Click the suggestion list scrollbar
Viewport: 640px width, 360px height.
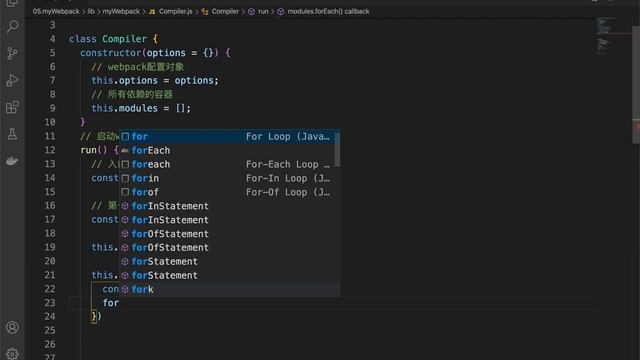coord(337,149)
